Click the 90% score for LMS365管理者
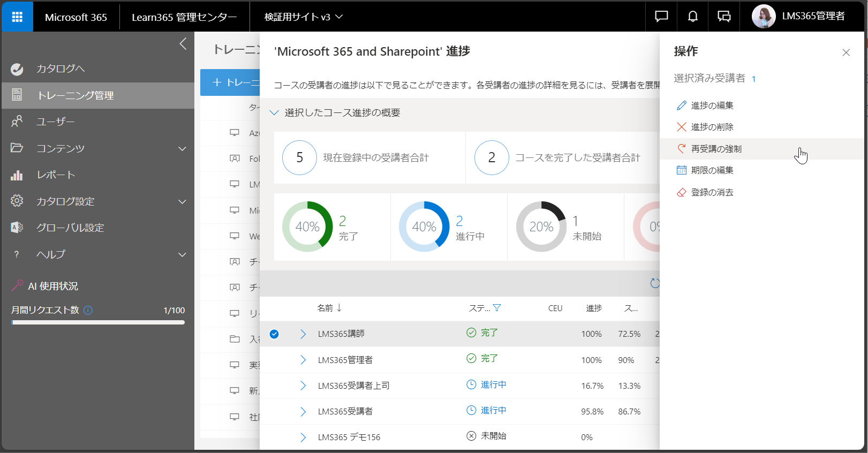The image size is (868, 453). point(626,360)
